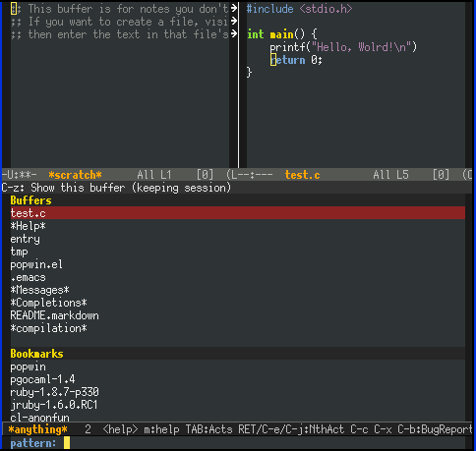Viewport: 476px width, 451px height.
Task: Click test.c in the right mode line
Action: pyautogui.click(x=302, y=175)
